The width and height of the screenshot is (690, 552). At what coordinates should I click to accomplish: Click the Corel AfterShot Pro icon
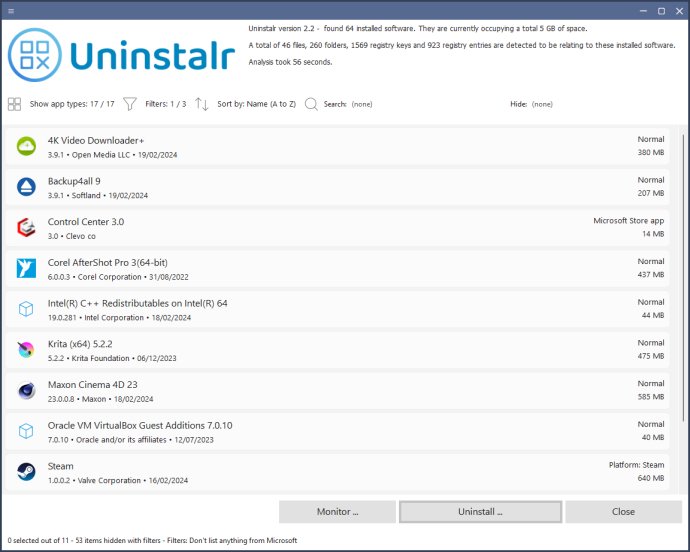(x=26, y=268)
